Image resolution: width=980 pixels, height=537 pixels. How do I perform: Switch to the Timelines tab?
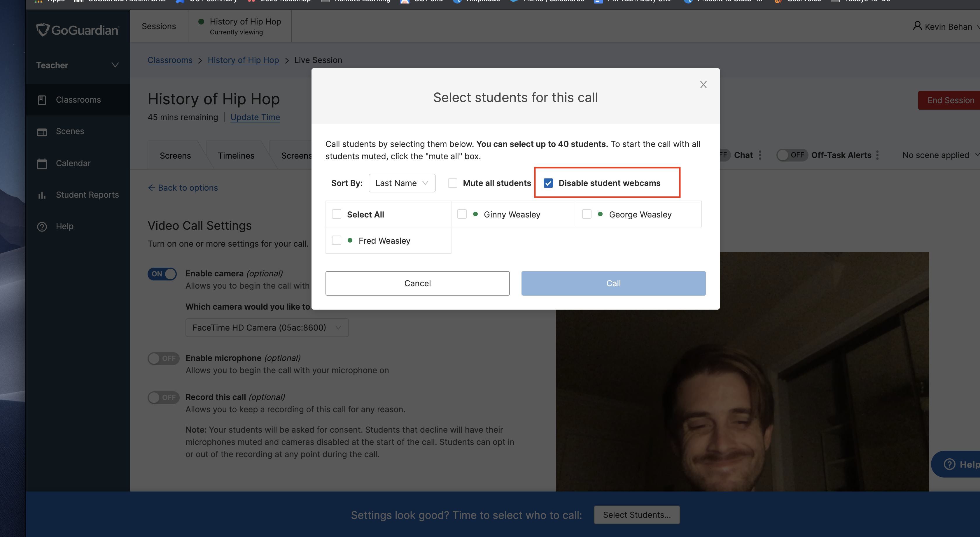point(236,156)
